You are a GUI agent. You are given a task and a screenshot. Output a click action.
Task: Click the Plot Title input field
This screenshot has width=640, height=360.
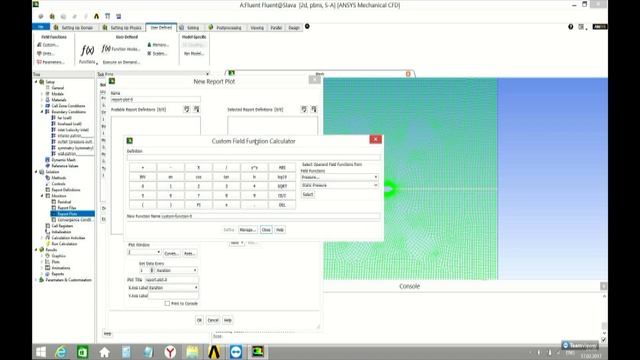(x=172, y=280)
